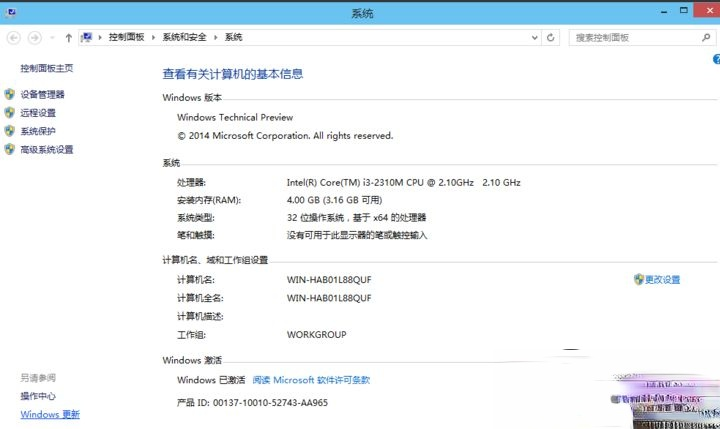Maximize the 系统 window
The width and height of the screenshot is (720, 429).
tap(684, 11)
